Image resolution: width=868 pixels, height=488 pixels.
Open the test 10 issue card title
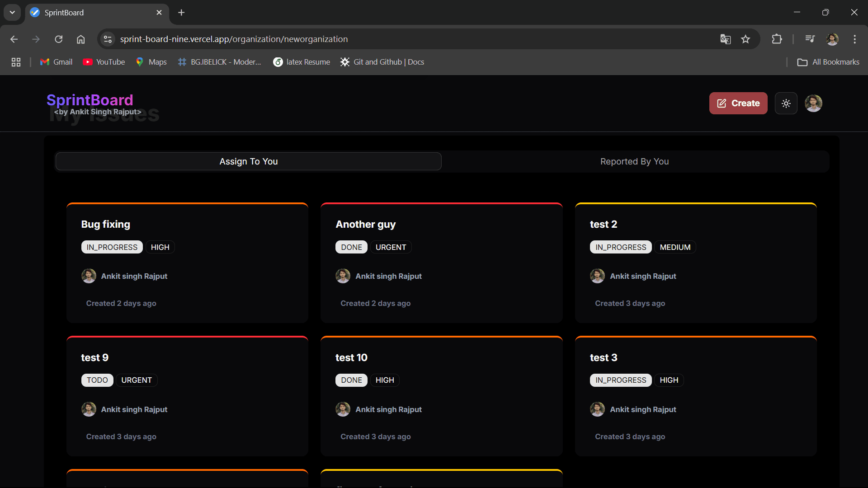click(351, 357)
